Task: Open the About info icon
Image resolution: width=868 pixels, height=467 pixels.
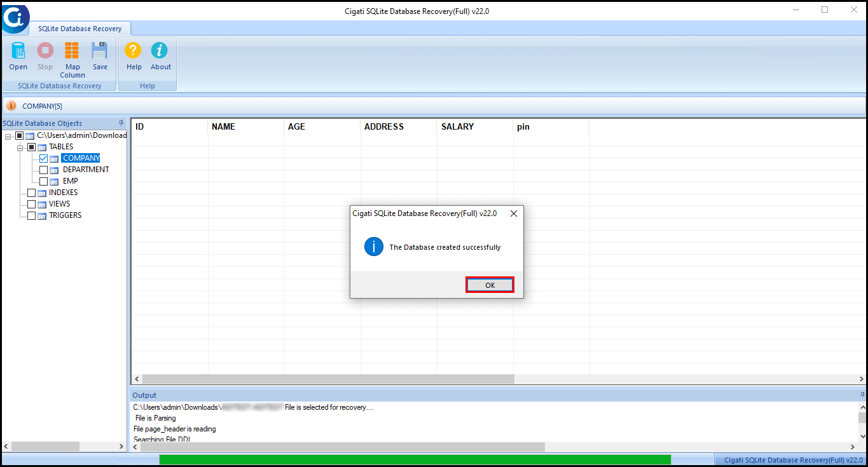Action: (160, 51)
